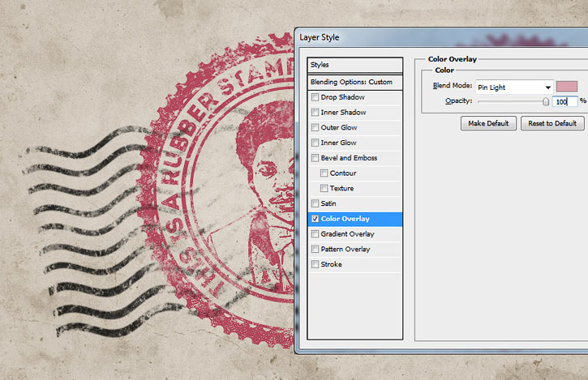Click the Make Default button

click(x=488, y=123)
